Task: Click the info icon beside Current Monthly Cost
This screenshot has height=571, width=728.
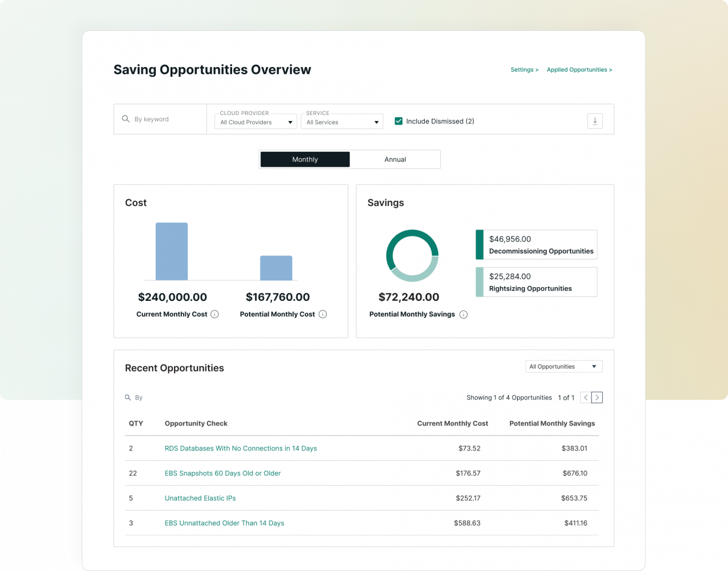Action: (215, 314)
